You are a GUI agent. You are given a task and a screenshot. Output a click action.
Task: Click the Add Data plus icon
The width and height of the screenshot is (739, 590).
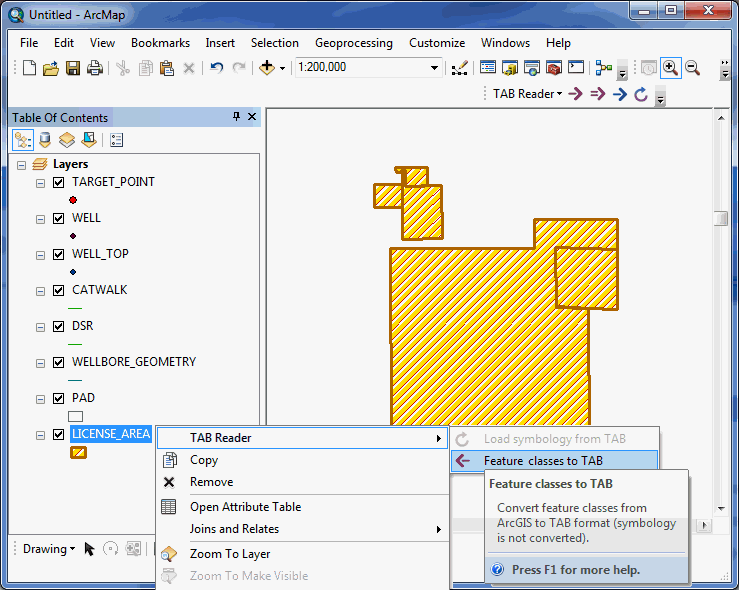[x=267, y=68]
